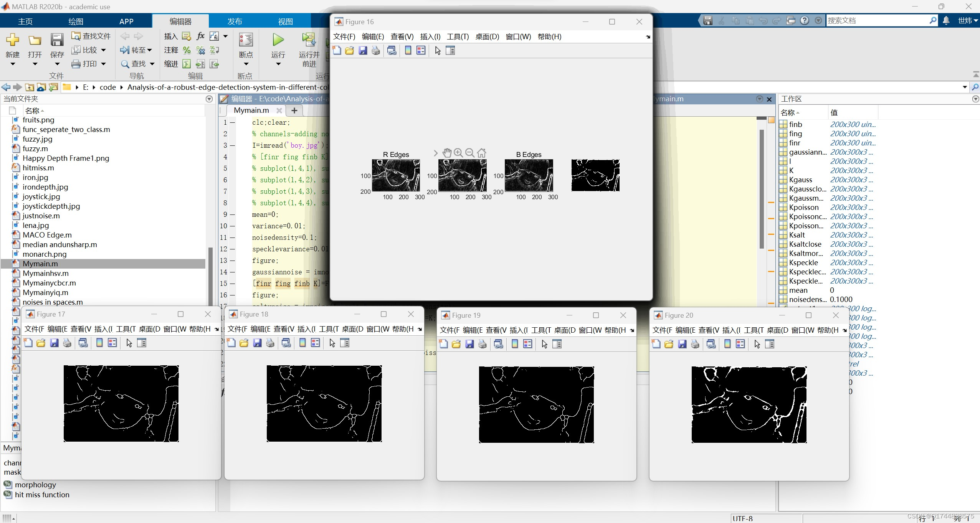
Task: Click the comment percent icon
Action: click(x=187, y=50)
